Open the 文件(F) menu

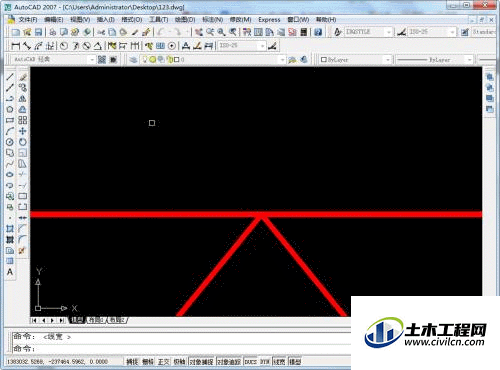(28, 20)
